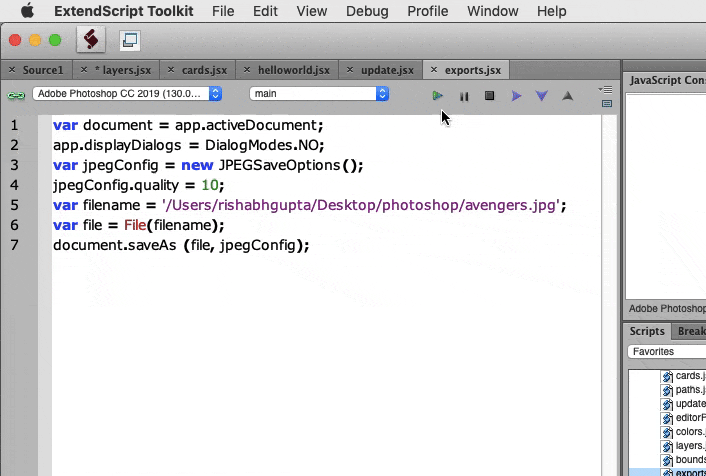706x476 pixels.
Task: Pause script execution
Action: 464,96
